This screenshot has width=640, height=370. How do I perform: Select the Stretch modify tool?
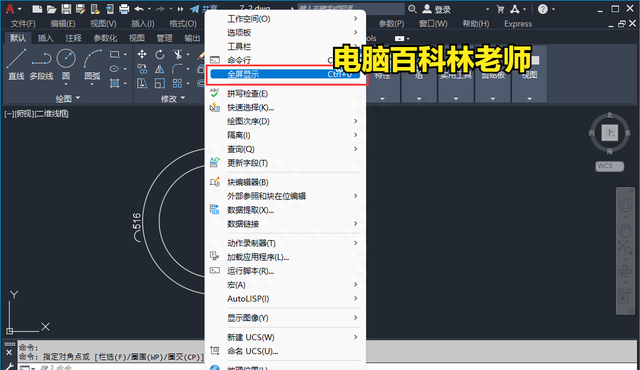click(142, 84)
